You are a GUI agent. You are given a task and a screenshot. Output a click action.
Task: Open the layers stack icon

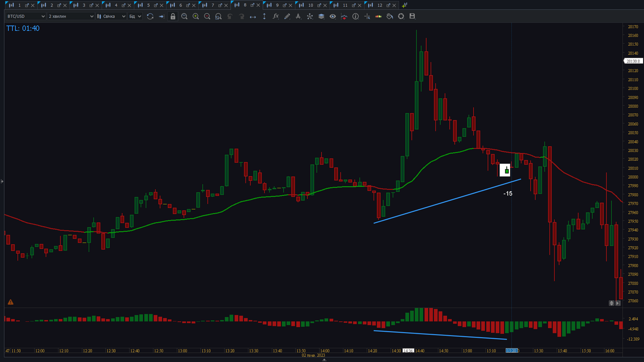pos(321,16)
